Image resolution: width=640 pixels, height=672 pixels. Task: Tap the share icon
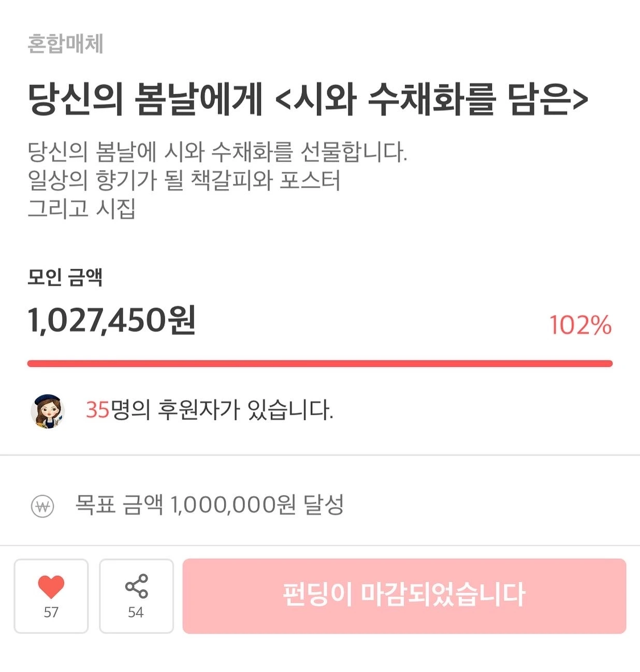pos(136,586)
